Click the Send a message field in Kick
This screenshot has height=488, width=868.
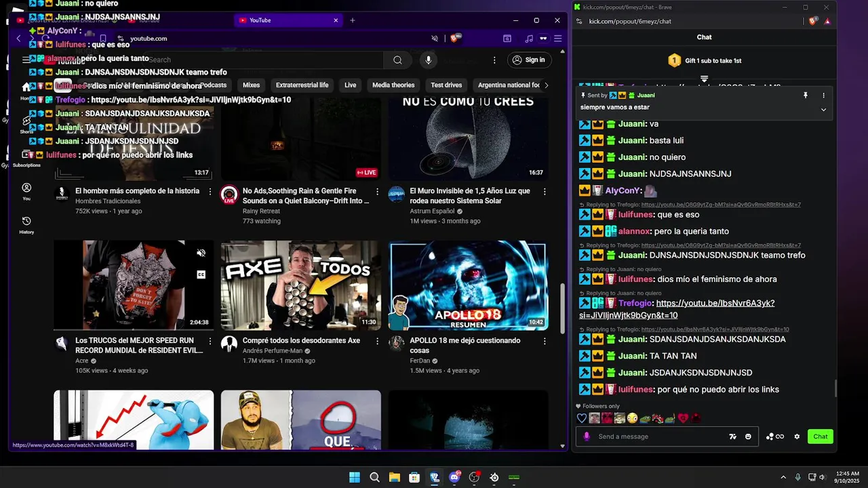661,436
